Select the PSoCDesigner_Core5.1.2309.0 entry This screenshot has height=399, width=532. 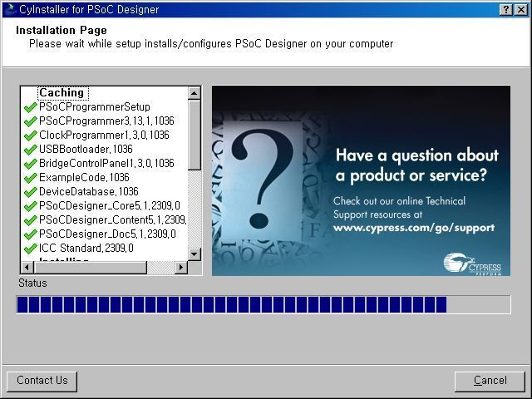(109, 206)
